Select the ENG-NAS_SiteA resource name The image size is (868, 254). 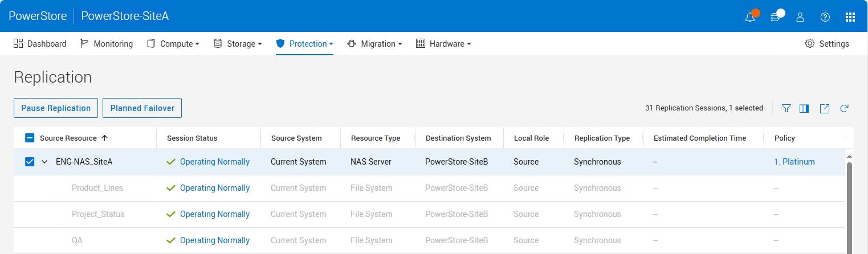[x=84, y=162]
